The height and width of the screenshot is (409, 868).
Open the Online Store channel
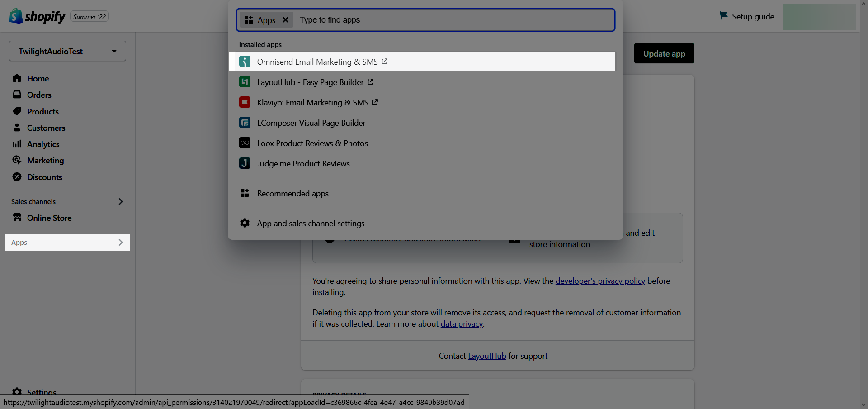pyautogui.click(x=49, y=218)
